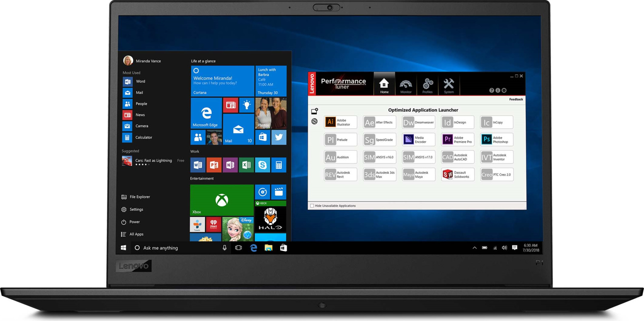Click the add-application icon beside the launcher
The height and width of the screenshot is (321, 644).
pyautogui.click(x=315, y=111)
